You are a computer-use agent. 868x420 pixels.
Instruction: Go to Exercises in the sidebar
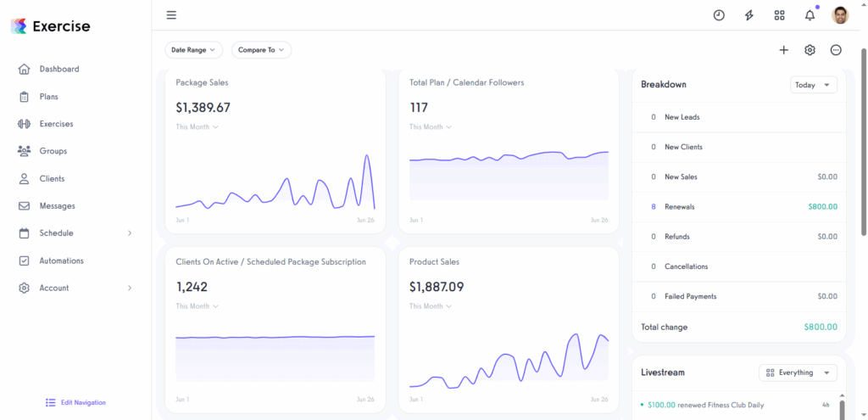[56, 124]
